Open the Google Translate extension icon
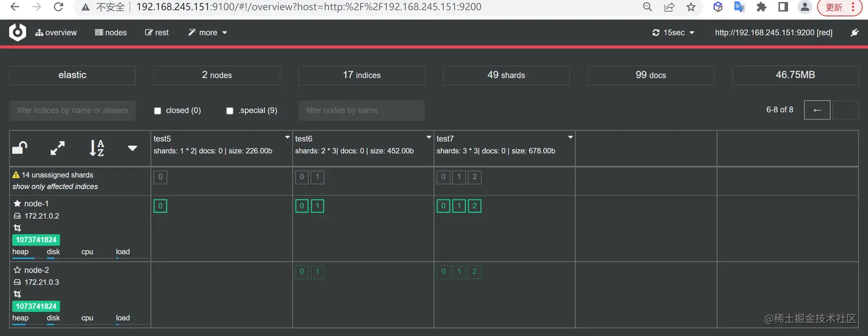868x336 pixels. [x=739, y=7]
